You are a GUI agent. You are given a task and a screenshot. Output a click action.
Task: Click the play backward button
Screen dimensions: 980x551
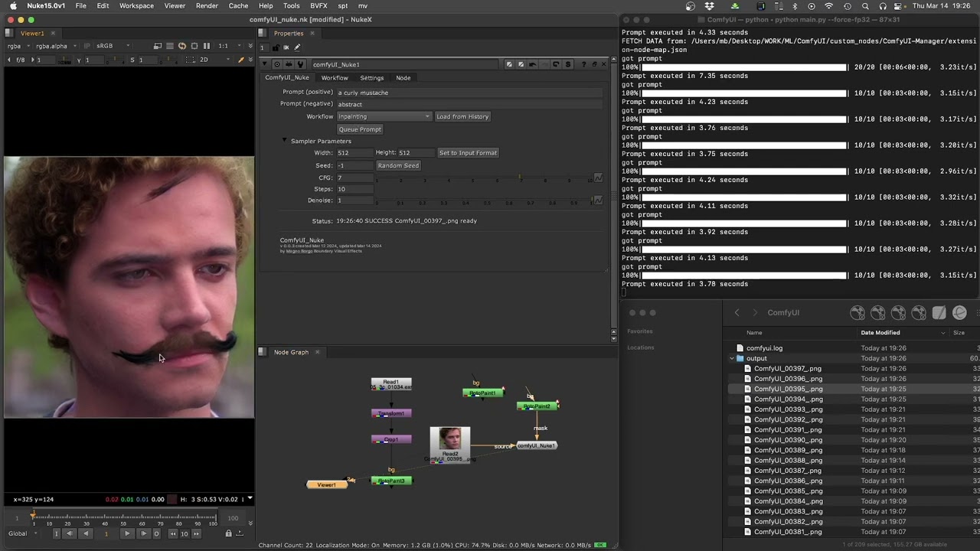coord(85,533)
